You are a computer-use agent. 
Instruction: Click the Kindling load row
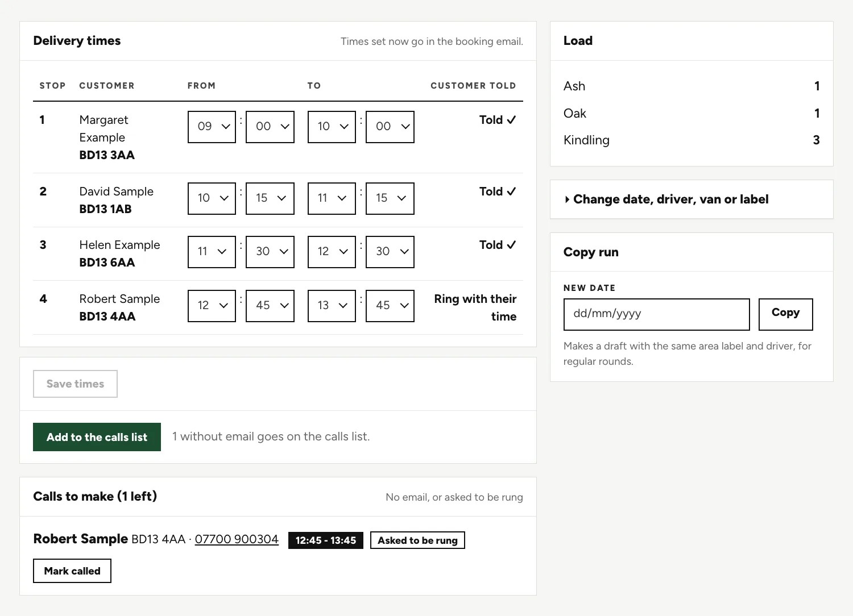tap(691, 140)
